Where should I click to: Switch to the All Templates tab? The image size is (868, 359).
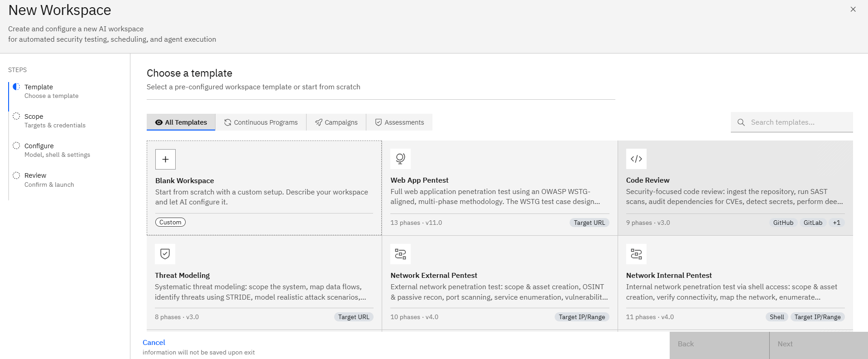pyautogui.click(x=181, y=122)
